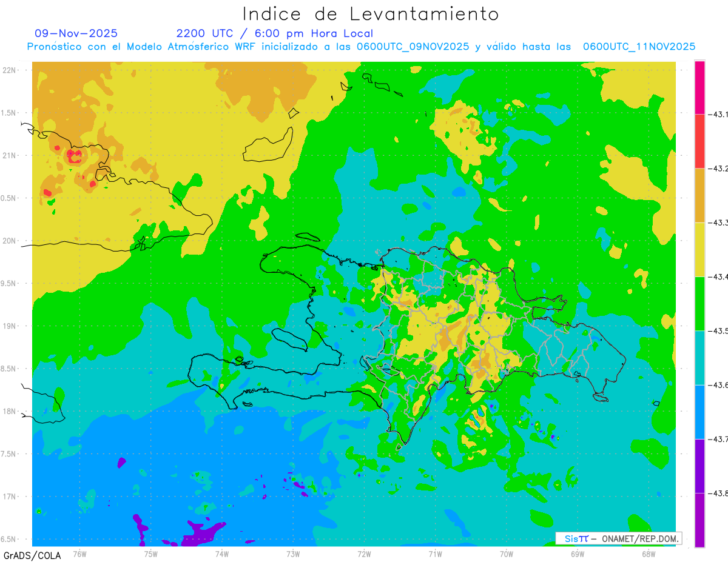This screenshot has height=562, width=728.
Task: Click the '75W' longitude label
Action: [x=150, y=554]
